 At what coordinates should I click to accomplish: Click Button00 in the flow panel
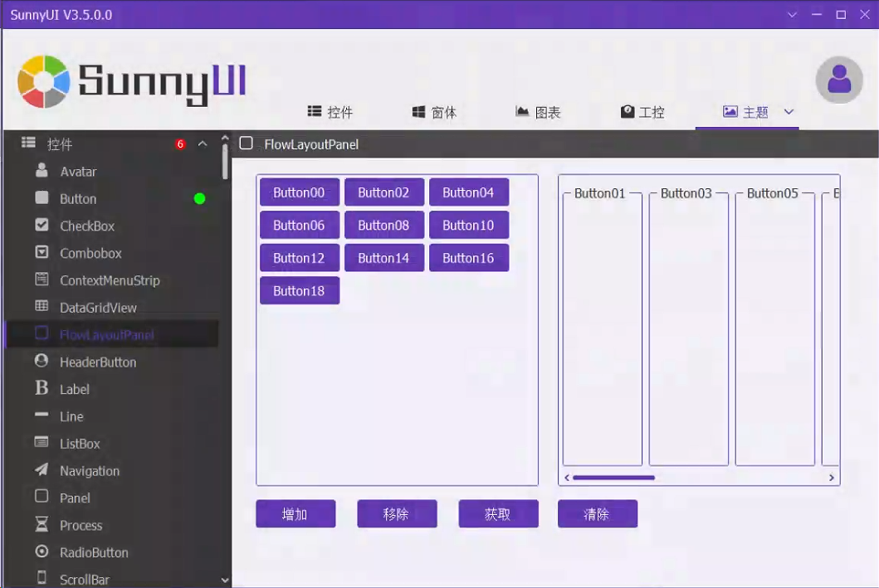click(300, 192)
